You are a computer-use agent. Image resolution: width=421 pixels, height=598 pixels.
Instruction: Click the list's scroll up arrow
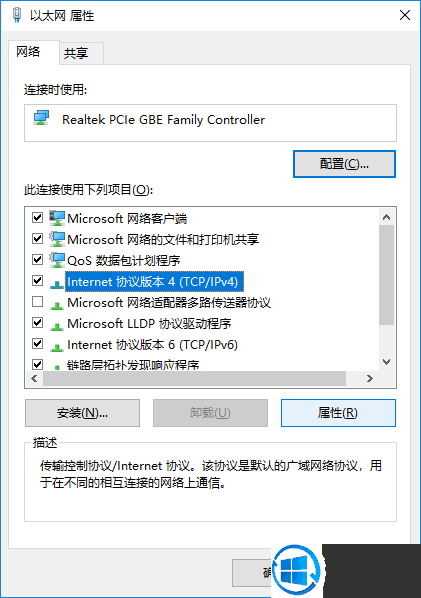pyautogui.click(x=386, y=217)
